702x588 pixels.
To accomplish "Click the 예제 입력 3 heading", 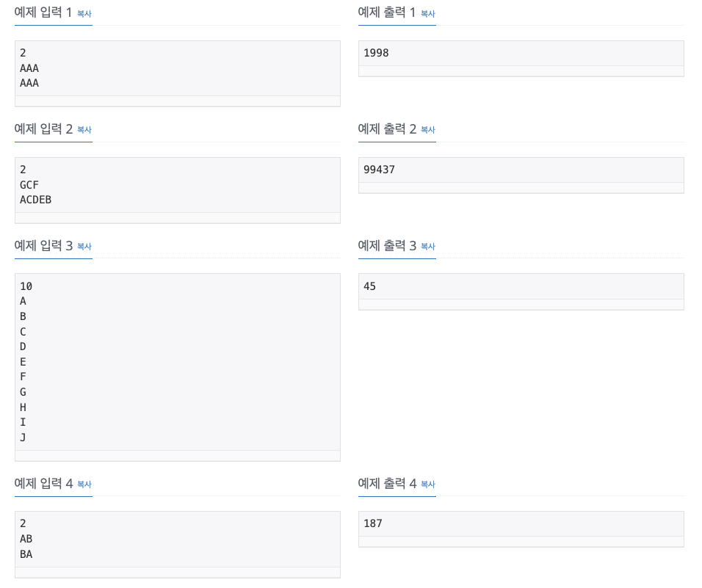I will [x=43, y=246].
